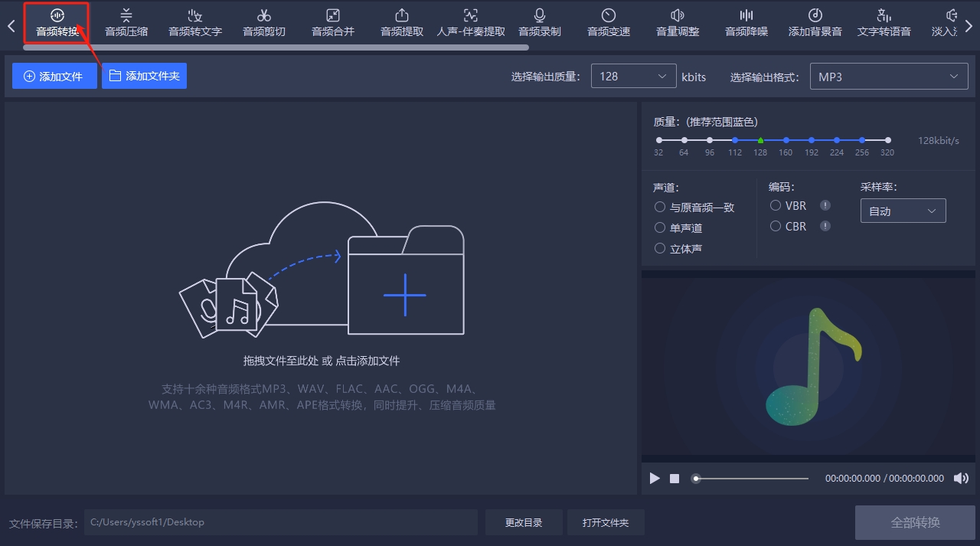Click the playback progress slider handle

tap(696, 479)
